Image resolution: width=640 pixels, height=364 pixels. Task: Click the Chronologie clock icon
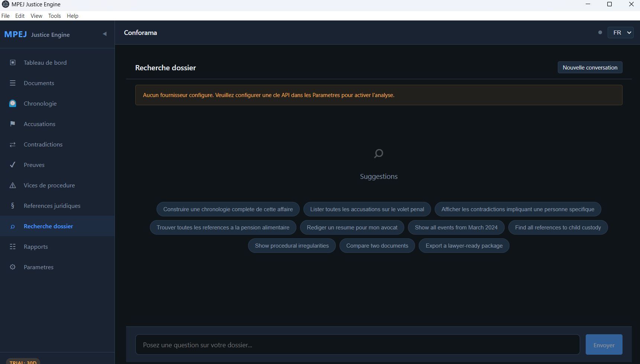(x=13, y=103)
